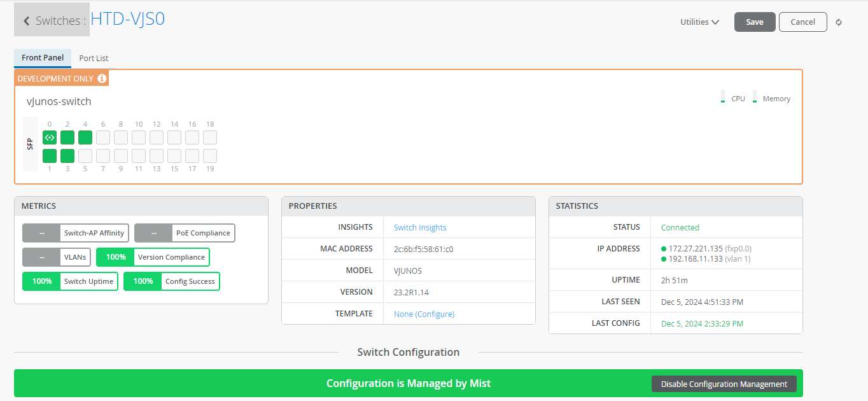This screenshot has height=401, width=868.
Task: Click the Save button
Action: (x=755, y=22)
